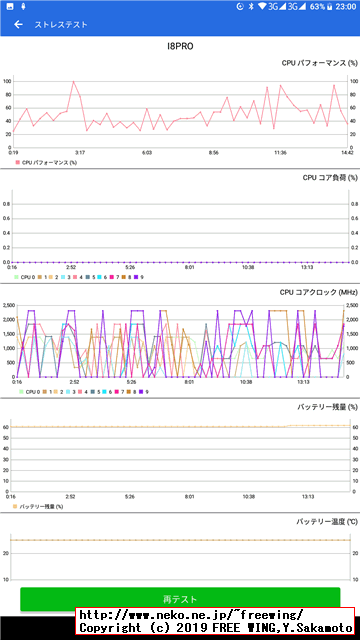
Task: Tap the CPU 0 green swatch in コア負荷 legend
Action: tap(16, 277)
